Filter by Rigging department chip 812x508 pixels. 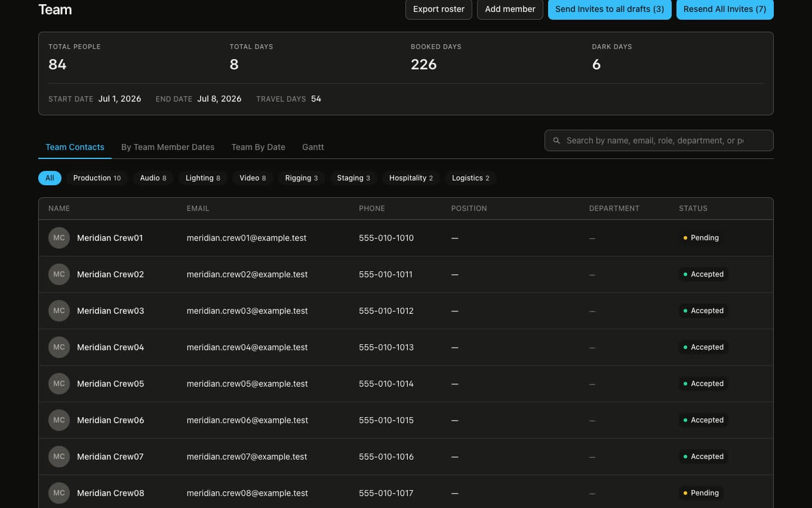302,178
